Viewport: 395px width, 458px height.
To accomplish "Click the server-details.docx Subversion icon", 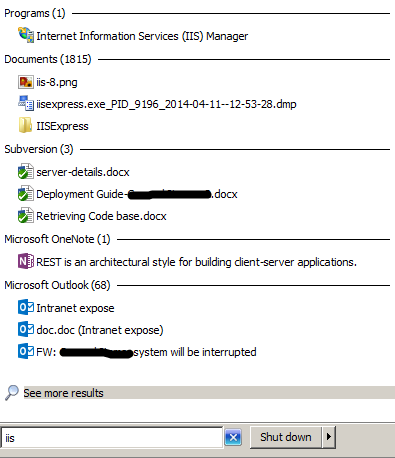I will click(x=26, y=171).
